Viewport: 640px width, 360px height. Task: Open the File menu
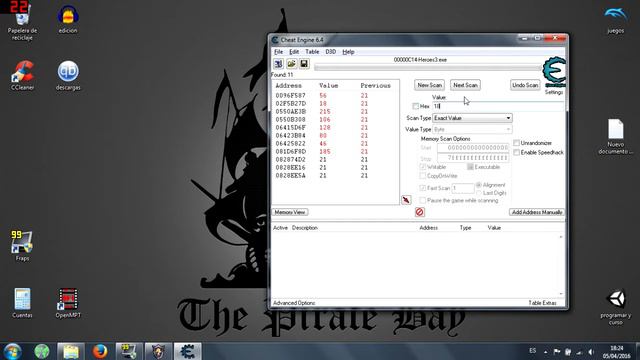278,52
